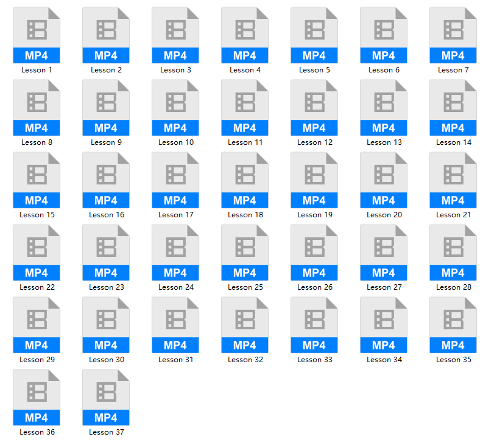The width and height of the screenshot is (483, 448).
Task: Select the Lesson 18 MP4 file icon
Action: (x=245, y=180)
